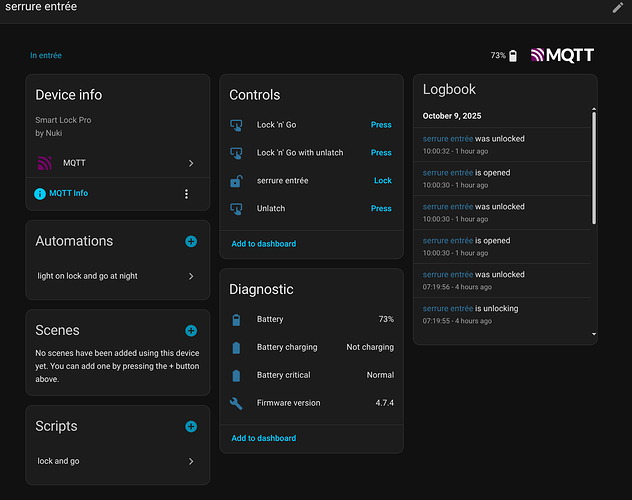Click the battery icon next to 73% header

coord(514,56)
